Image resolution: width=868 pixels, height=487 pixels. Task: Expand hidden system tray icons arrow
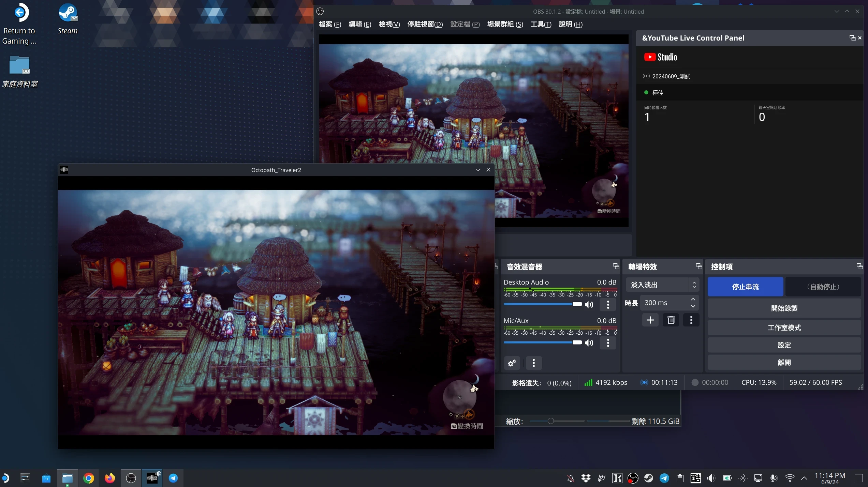pyautogui.click(x=804, y=478)
